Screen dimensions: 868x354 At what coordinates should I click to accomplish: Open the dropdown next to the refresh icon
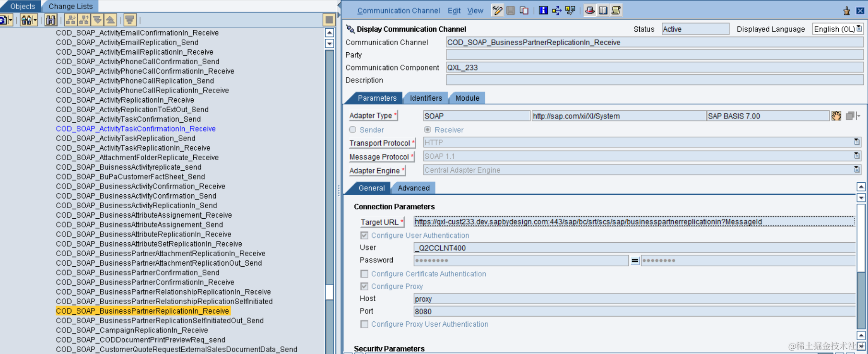tap(10, 20)
